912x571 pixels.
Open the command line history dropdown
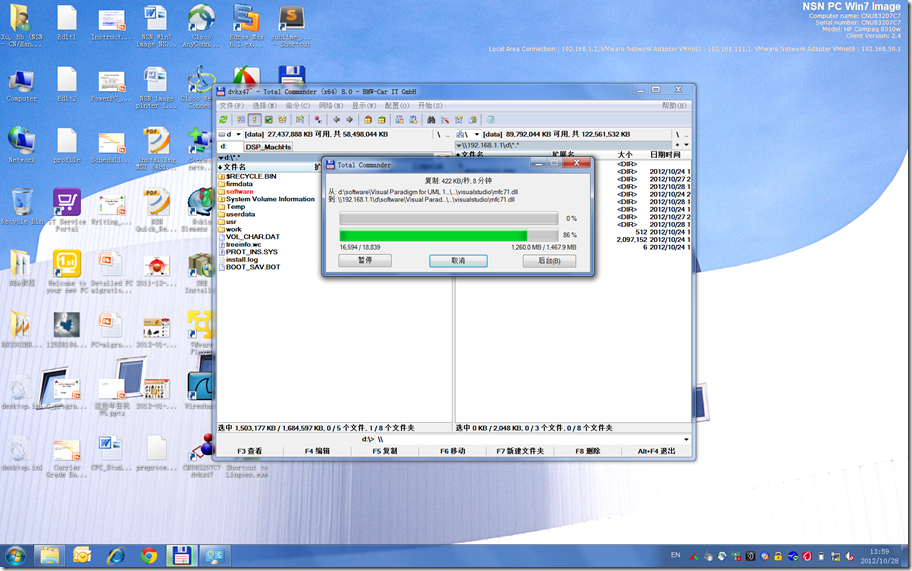pyautogui.click(x=686, y=440)
